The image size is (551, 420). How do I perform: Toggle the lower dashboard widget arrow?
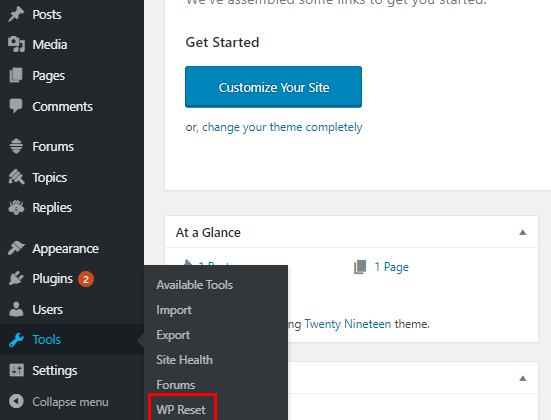(523, 379)
